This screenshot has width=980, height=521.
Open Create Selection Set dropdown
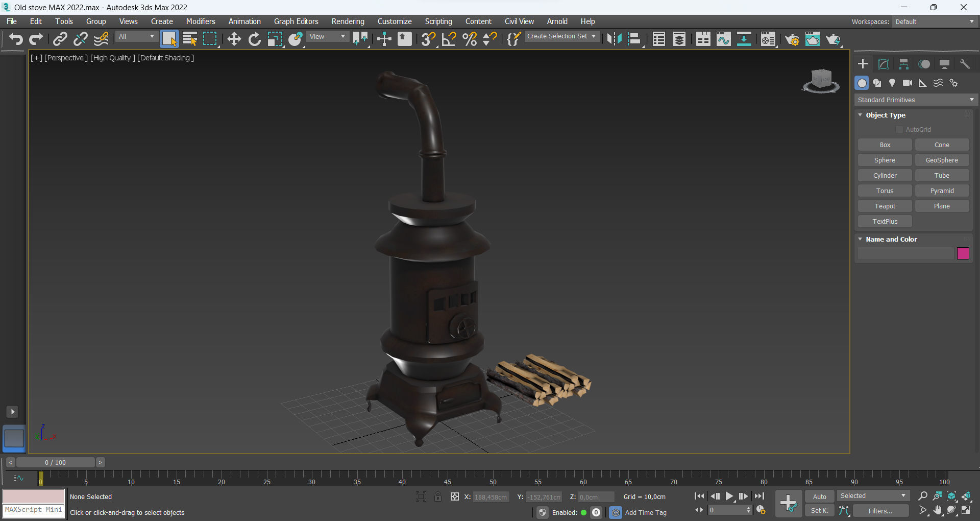561,36
